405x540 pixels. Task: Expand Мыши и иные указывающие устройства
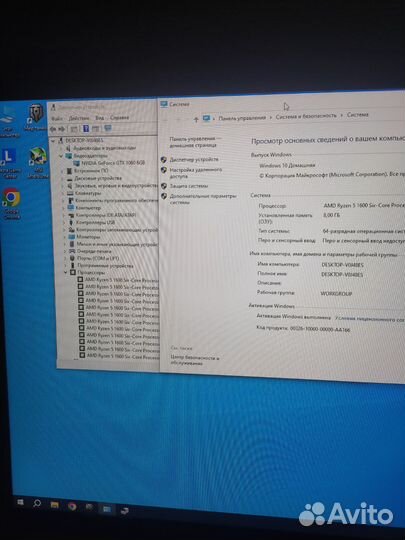coord(64,244)
